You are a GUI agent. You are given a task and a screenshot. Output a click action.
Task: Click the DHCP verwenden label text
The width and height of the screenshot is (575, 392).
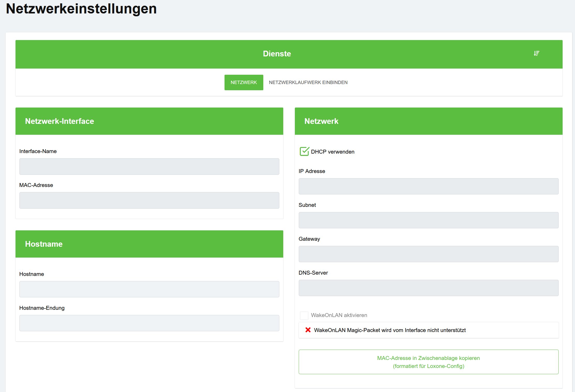[x=333, y=152]
